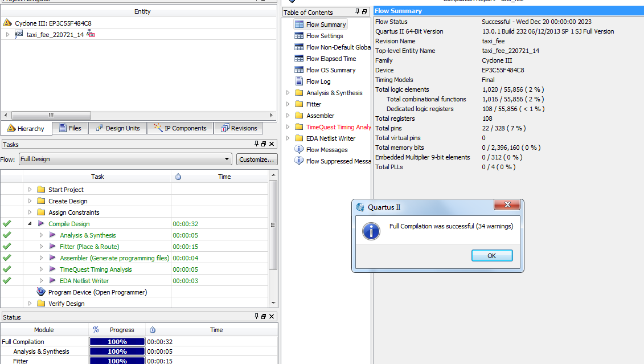Click the Full Compilation 100% progress bar
Screen dimensions: 644x364
pos(117,342)
